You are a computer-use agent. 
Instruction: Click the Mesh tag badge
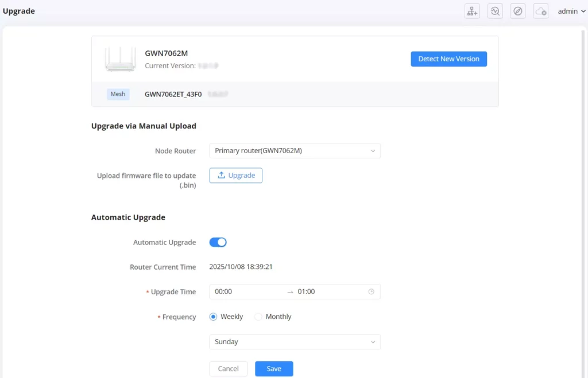tap(118, 94)
